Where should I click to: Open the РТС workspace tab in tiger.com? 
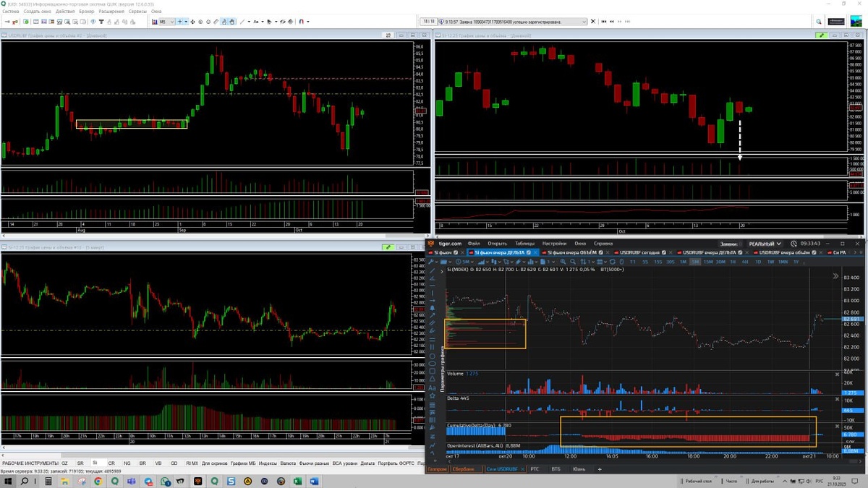click(534, 469)
